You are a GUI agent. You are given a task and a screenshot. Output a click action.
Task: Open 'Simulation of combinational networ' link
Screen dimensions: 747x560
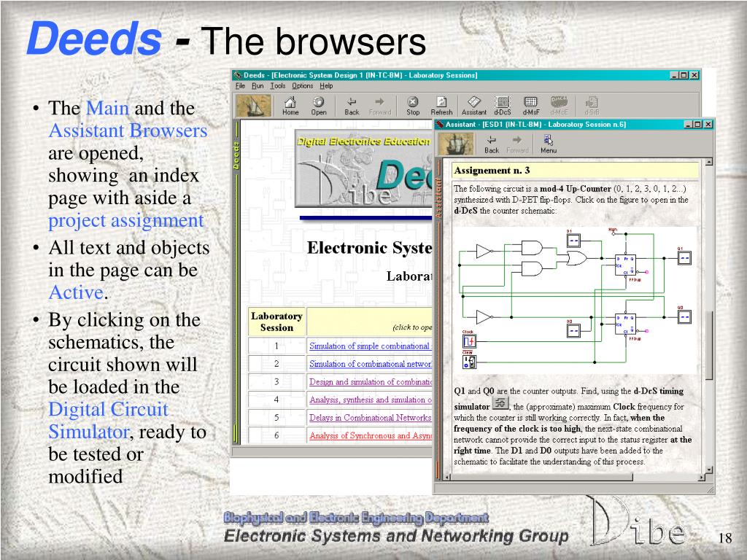[x=370, y=364]
